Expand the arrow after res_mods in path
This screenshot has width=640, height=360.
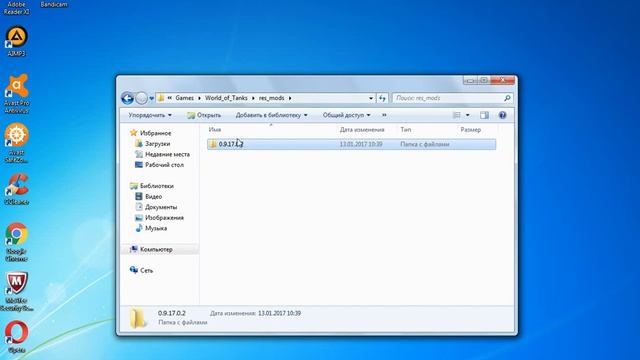point(290,98)
